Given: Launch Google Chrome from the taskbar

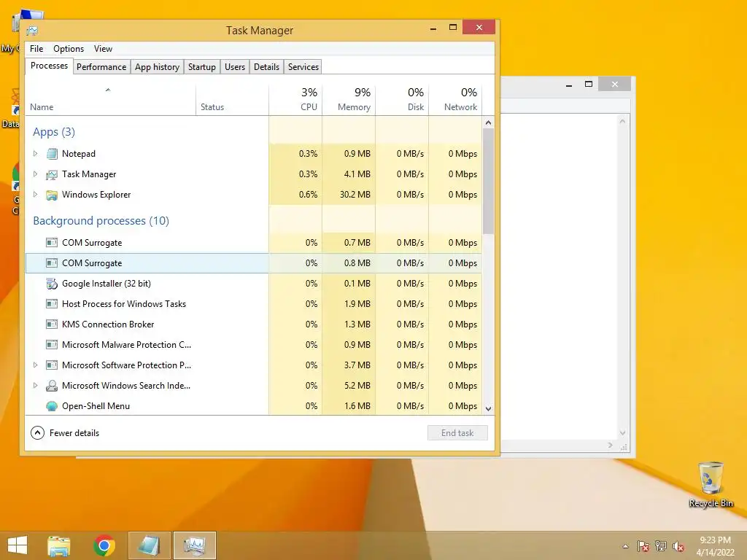Looking at the screenshot, I should (104, 545).
